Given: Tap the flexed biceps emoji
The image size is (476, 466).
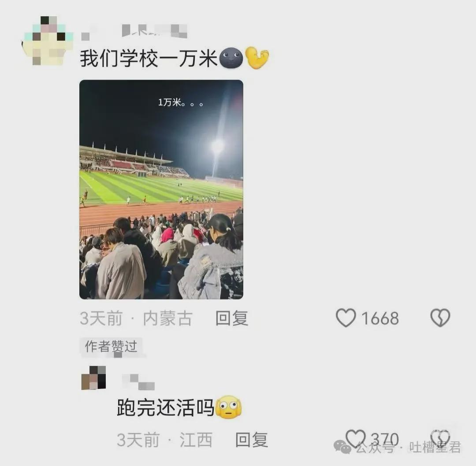Looking at the screenshot, I should pos(257,58).
